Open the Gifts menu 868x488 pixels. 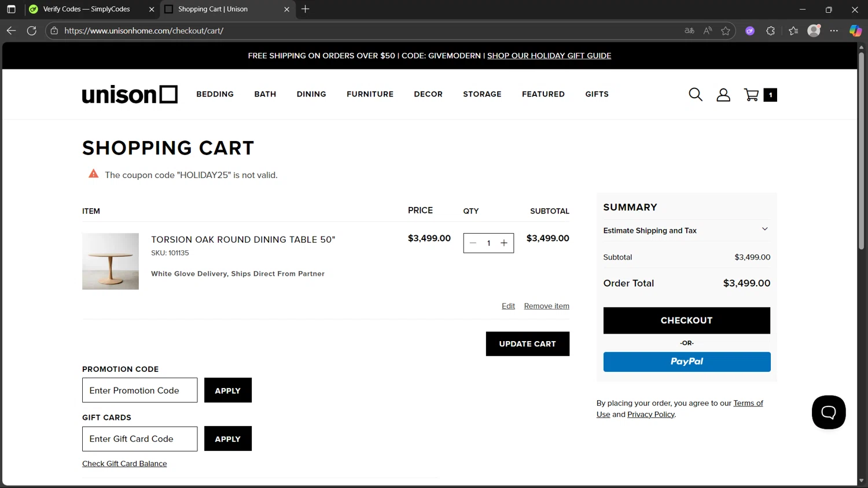point(597,94)
